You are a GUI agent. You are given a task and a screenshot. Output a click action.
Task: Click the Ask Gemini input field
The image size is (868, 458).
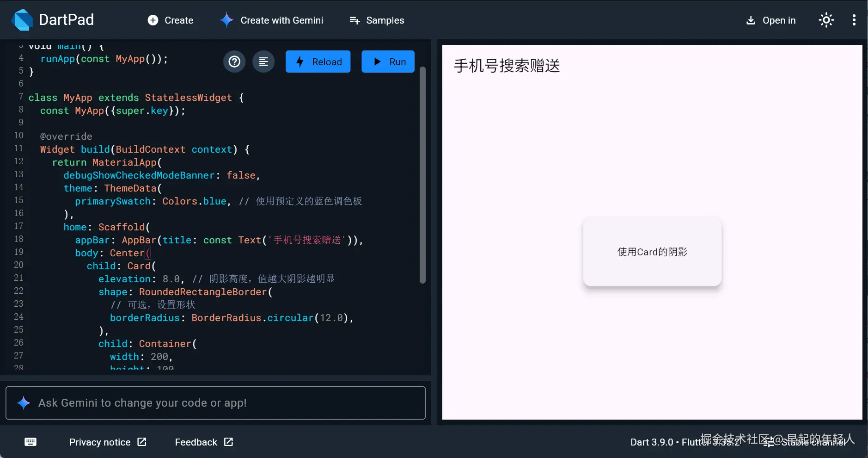tap(215, 402)
